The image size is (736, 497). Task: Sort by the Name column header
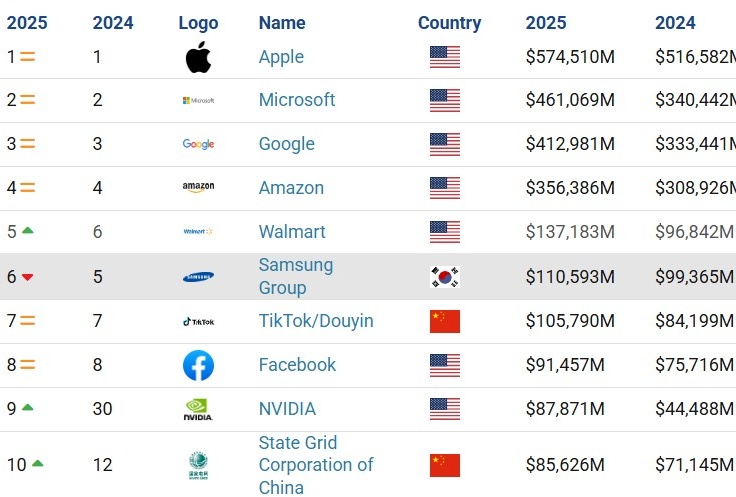tap(282, 23)
